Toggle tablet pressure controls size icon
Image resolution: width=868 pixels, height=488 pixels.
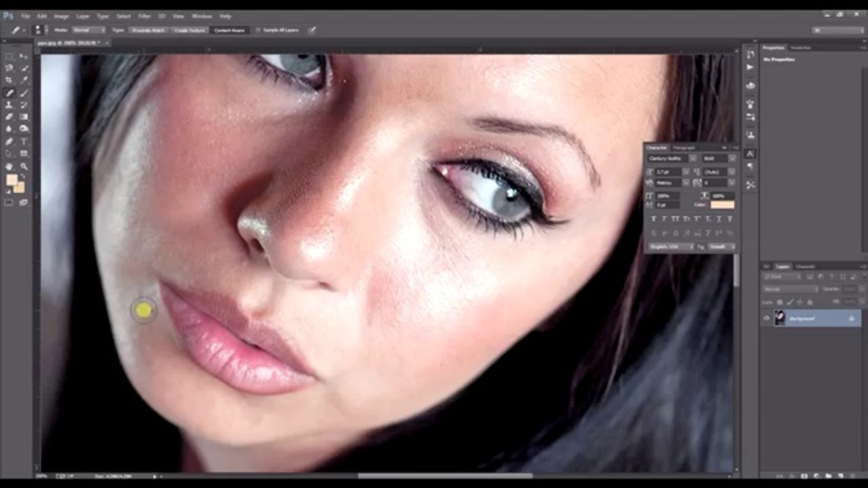[x=312, y=30]
